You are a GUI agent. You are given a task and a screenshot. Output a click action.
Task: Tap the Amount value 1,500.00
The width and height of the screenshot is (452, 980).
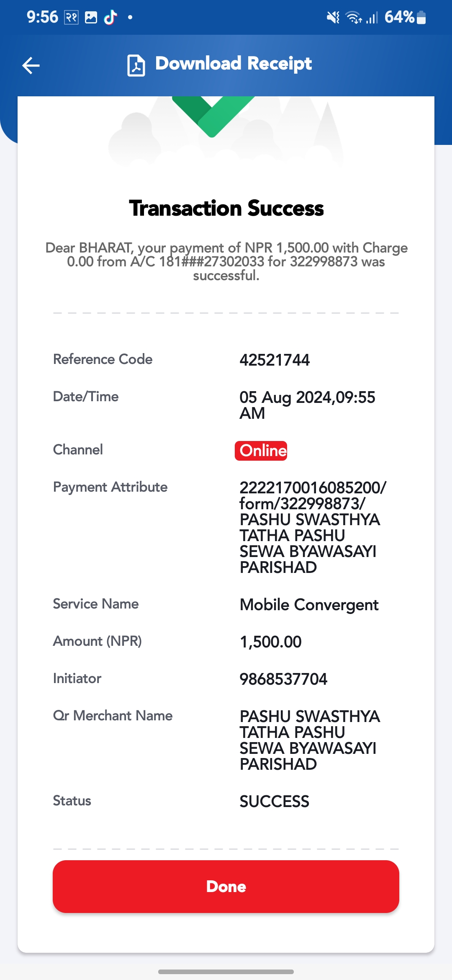point(270,642)
